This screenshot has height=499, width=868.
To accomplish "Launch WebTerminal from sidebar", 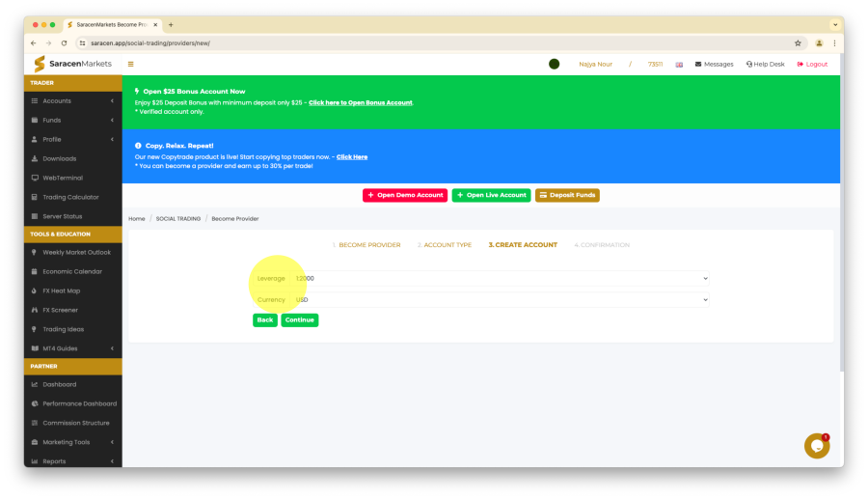I will click(72, 178).
